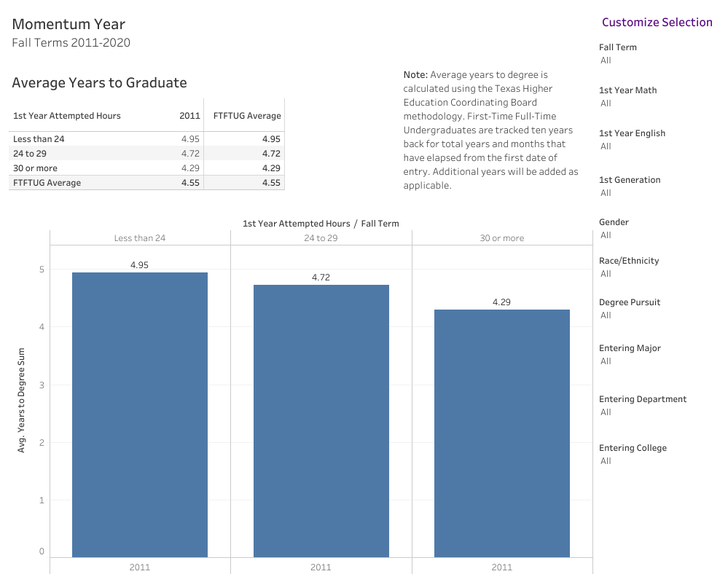Click the 2011 table column header
The image size is (728, 582).
click(189, 116)
